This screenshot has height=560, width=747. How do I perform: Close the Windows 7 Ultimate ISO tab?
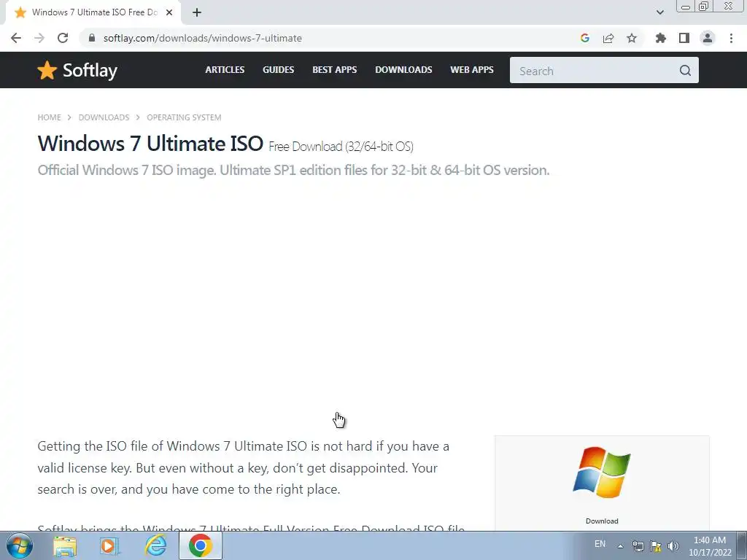tap(169, 12)
